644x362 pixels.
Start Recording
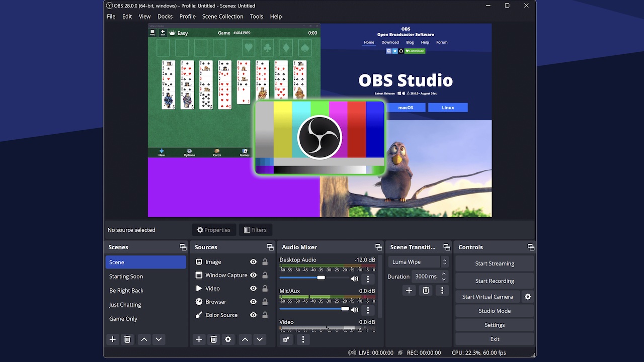(x=494, y=281)
